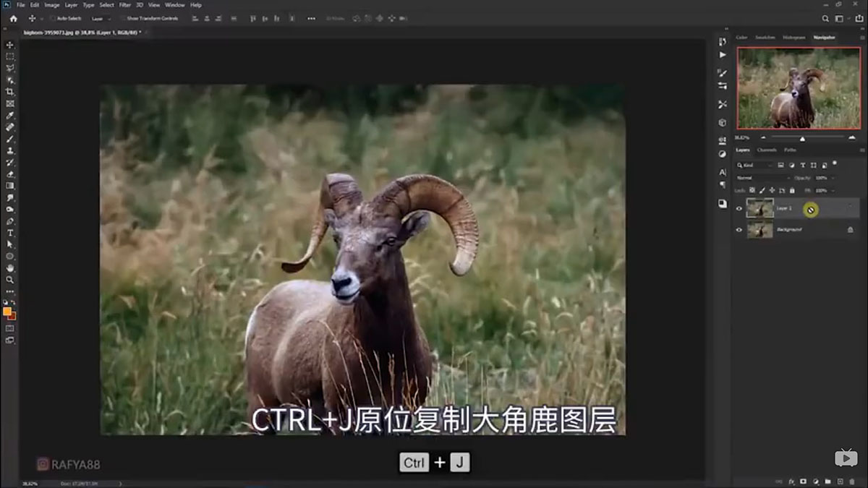Click the Layer 1 thumbnail
This screenshot has height=488, width=868.
760,209
